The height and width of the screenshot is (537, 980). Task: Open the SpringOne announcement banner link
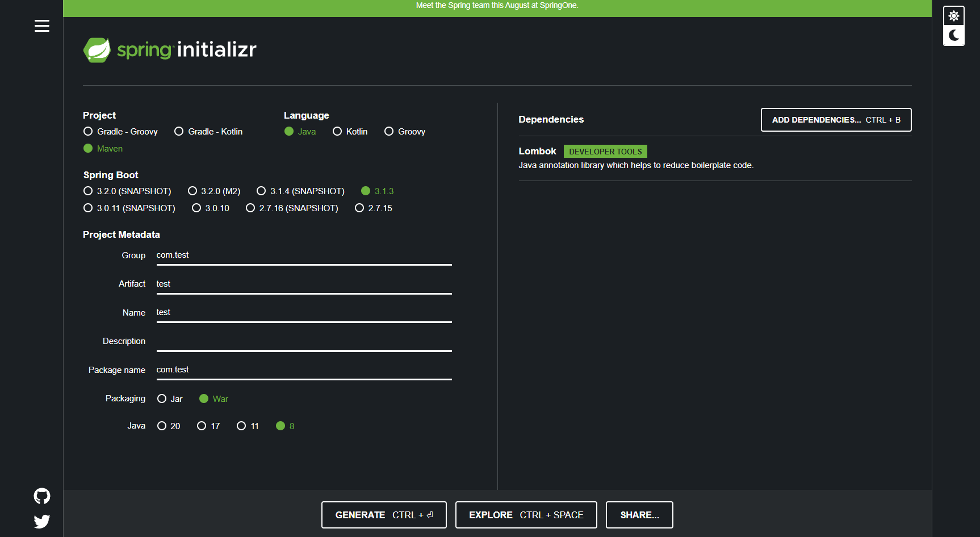(497, 5)
